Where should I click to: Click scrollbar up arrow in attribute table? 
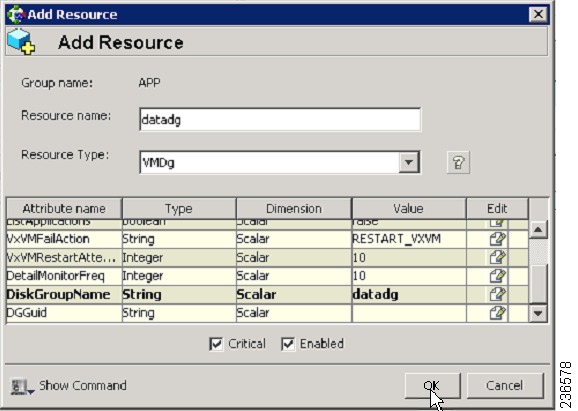[538, 230]
